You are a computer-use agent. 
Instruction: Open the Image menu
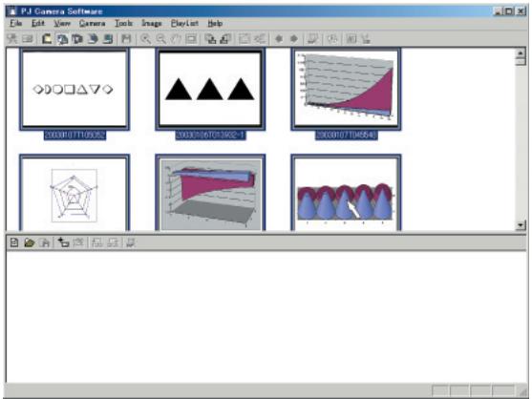point(151,24)
